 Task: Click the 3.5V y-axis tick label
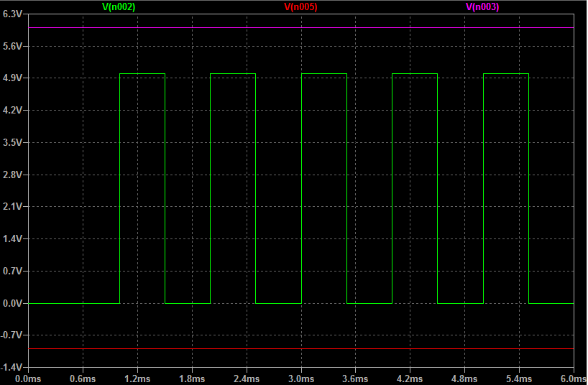pos(13,143)
